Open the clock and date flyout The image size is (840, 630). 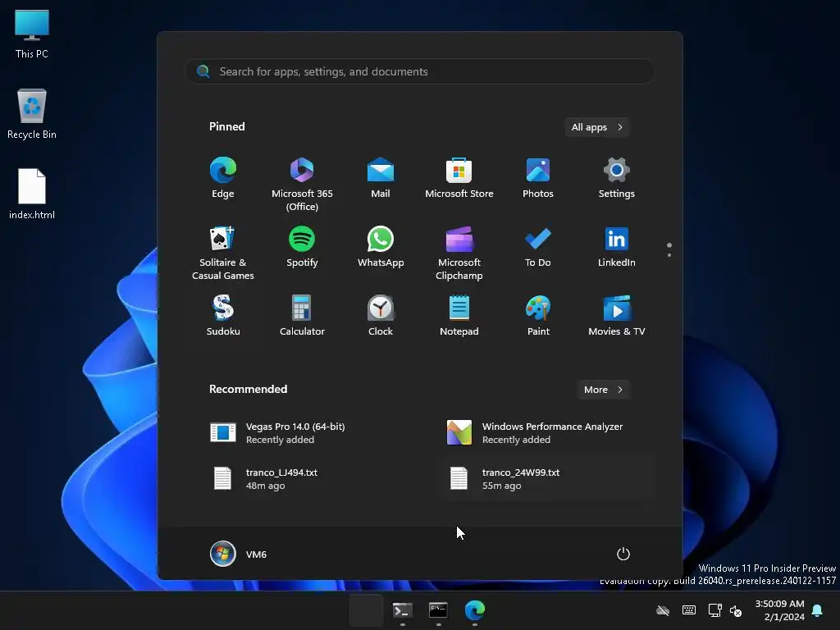point(779,610)
